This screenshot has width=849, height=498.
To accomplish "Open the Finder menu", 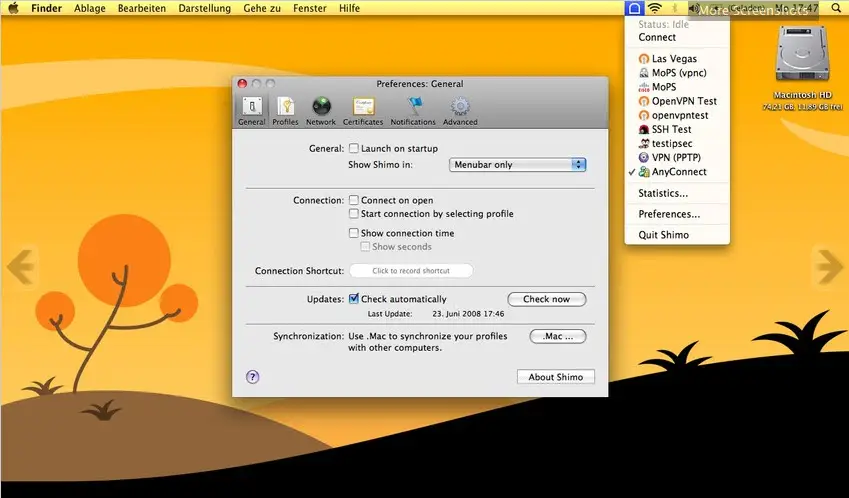I will pyautogui.click(x=47, y=8).
